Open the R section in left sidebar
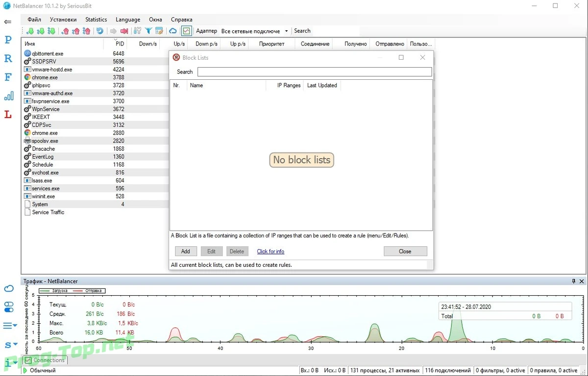Image resolution: width=588 pixels, height=376 pixels. [x=8, y=58]
